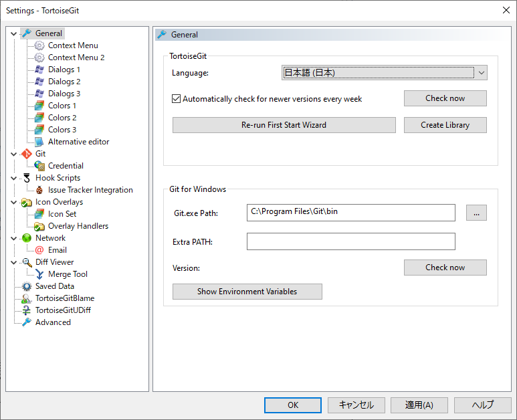Image resolution: width=517 pixels, height=420 pixels.
Task: Click the Dialogs 1 window icon
Action: point(39,70)
